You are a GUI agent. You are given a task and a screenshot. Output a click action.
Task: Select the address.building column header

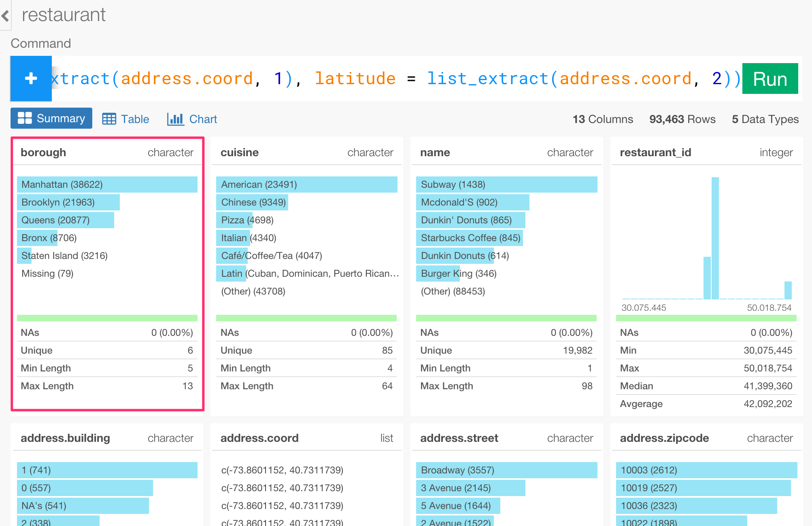[65, 438]
